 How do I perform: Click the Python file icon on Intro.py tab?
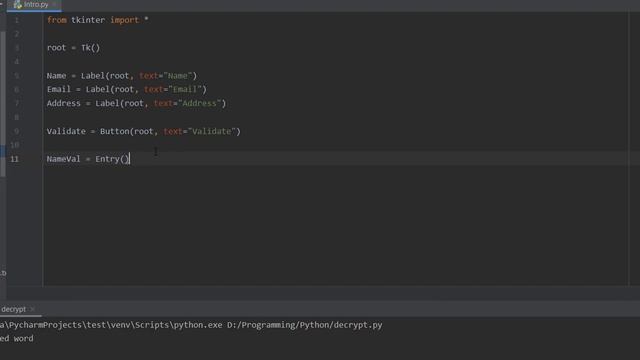[x=18, y=5]
